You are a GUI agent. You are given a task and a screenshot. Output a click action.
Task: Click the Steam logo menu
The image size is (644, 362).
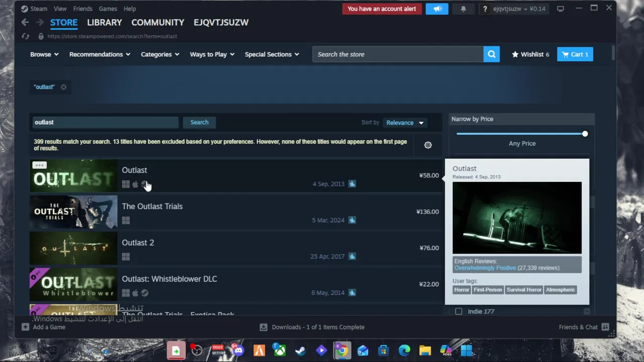[24, 9]
